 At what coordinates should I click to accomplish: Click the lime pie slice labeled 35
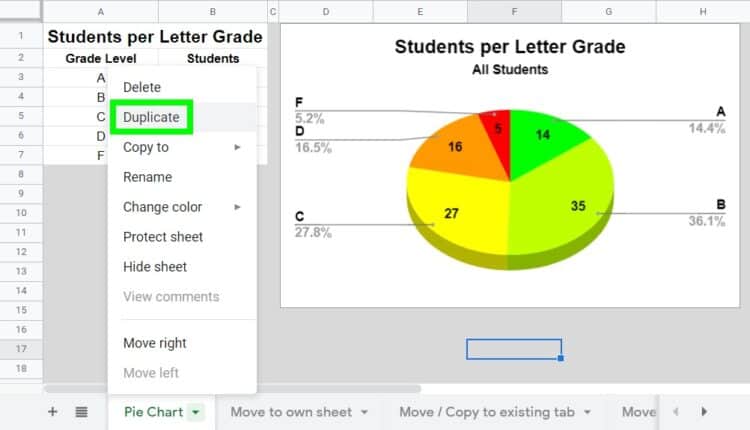(564, 206)
